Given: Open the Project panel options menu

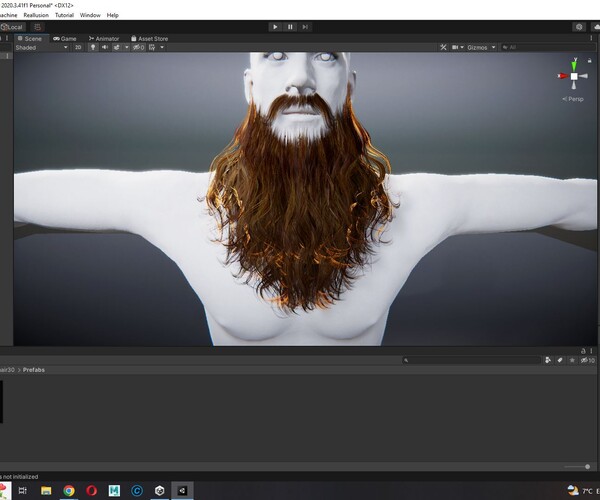Looking at the screenshot, I should 591,350.
